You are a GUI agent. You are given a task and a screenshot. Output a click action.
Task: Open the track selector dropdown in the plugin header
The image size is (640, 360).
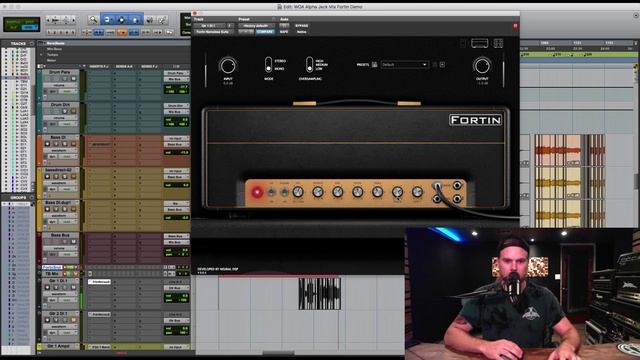tap(210, 26)
